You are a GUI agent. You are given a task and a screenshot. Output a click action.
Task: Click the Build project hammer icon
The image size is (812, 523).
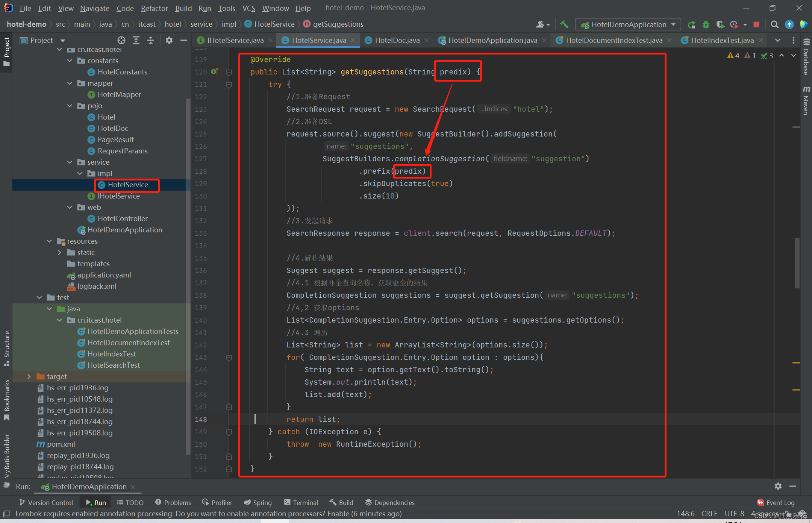[x=564, y=24]
